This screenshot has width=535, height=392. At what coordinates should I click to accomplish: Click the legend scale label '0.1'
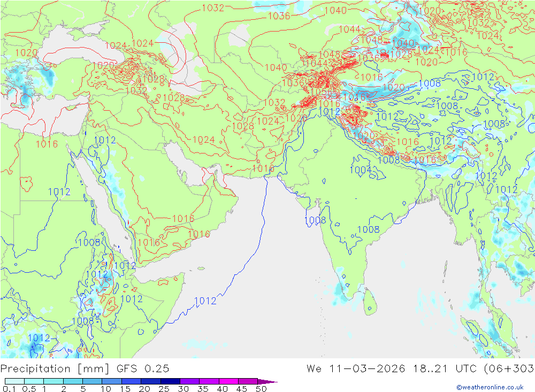[9, 389]
